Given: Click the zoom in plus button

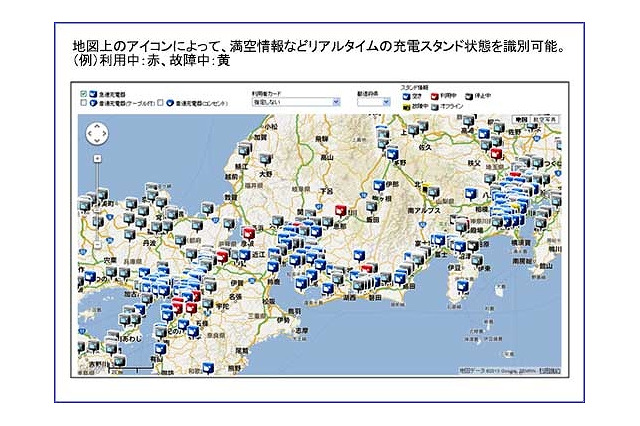Looking at the screenshot, I should point(97,158).
